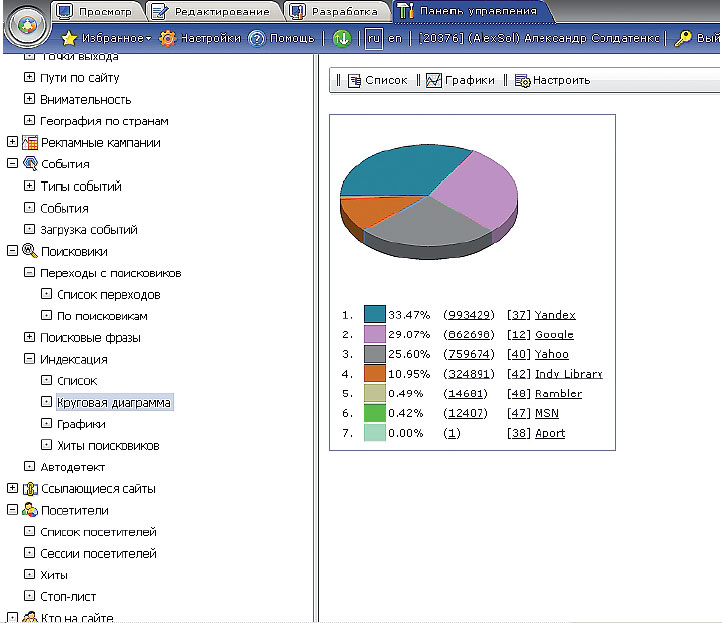Click the Настроить configure toolbar button
Image resolution: width=722 pixels, height=623 pixels.
(552, 80)
